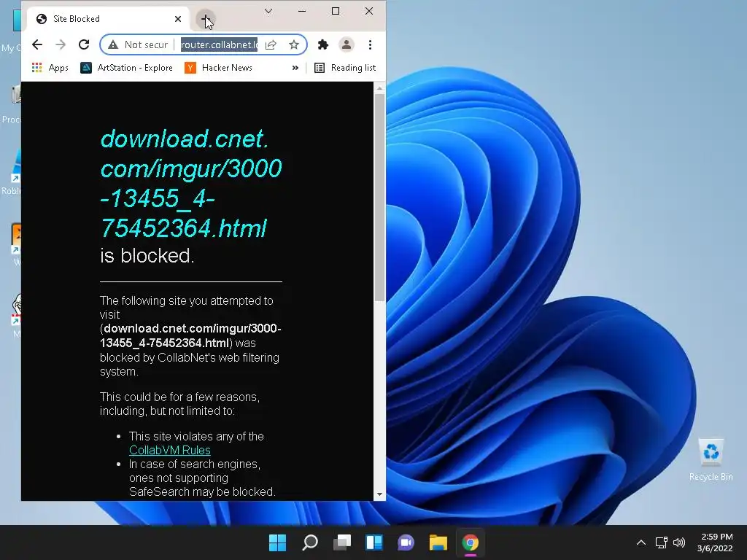Launch Chat from the taskbar
The width and height of the screenshot is (747, 560).
tap(406, 542)
